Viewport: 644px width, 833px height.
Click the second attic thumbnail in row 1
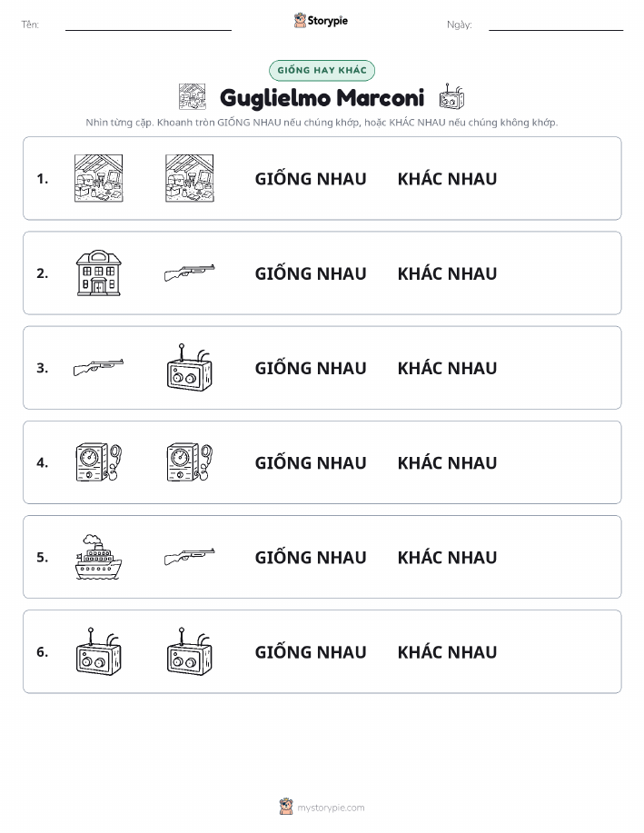tap(190, 178)
